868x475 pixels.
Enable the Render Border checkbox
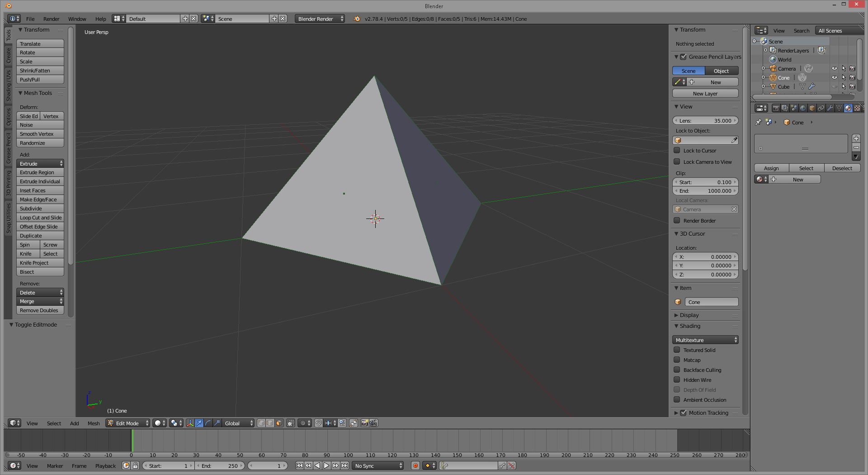point(677,221)
